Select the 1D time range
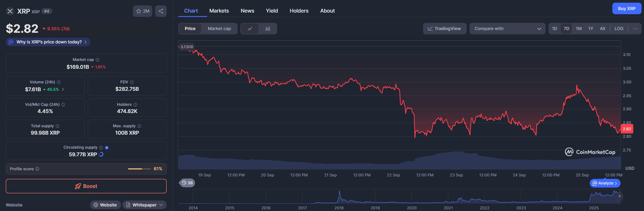This screenshot has height=211, width=644. pyautogui.click(x=554, y=29)
